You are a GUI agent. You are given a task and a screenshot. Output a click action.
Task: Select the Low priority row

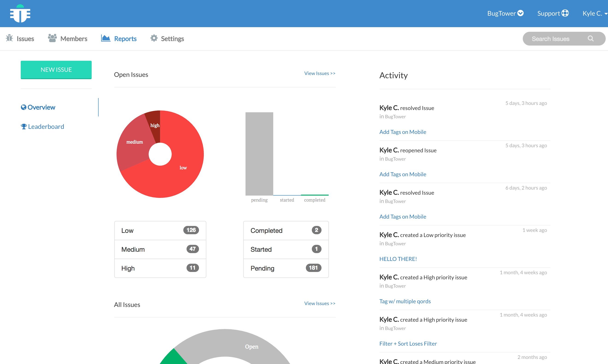click(x=160, y=231)
